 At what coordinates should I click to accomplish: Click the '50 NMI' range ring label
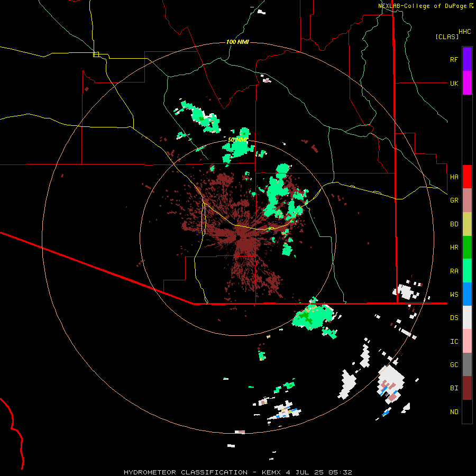(x=237, y=140)
